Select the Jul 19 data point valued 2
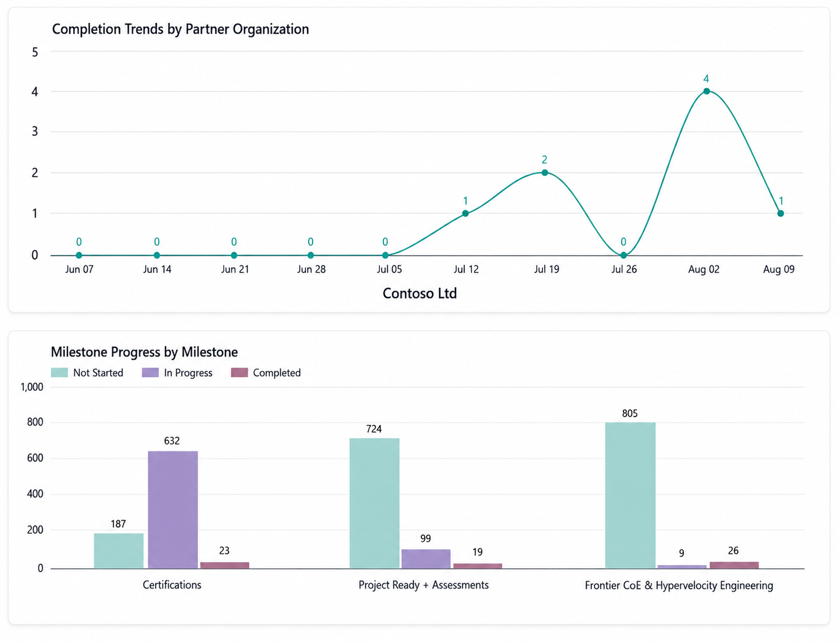The width and height of the screenshot is (840, 642). [x=544, y=173]
